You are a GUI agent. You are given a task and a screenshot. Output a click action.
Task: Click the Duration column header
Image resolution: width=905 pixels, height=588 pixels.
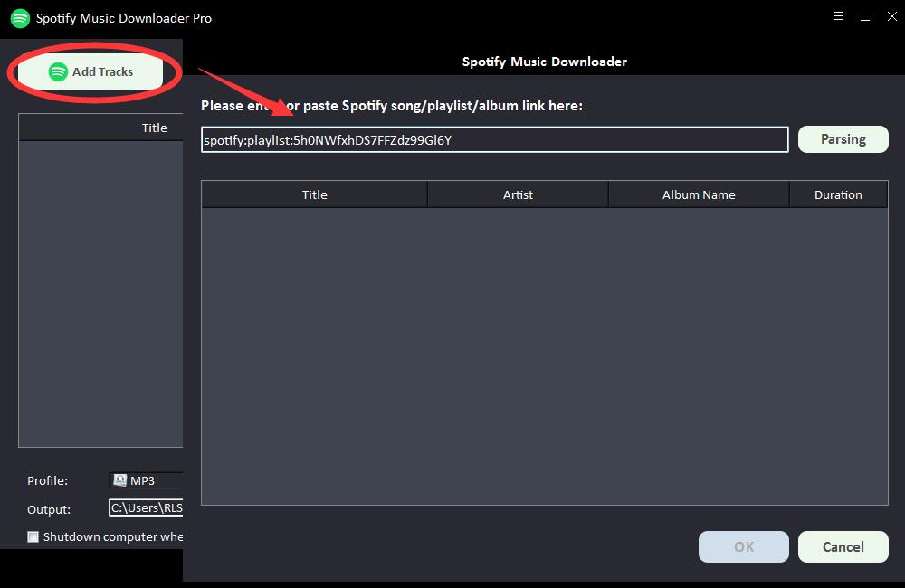click(x=838, y=194)
